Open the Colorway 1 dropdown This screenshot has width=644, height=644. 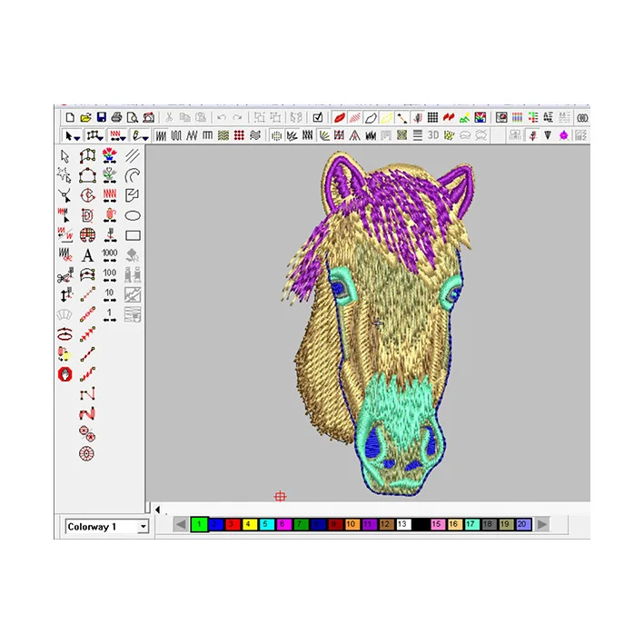coord(143,527)
